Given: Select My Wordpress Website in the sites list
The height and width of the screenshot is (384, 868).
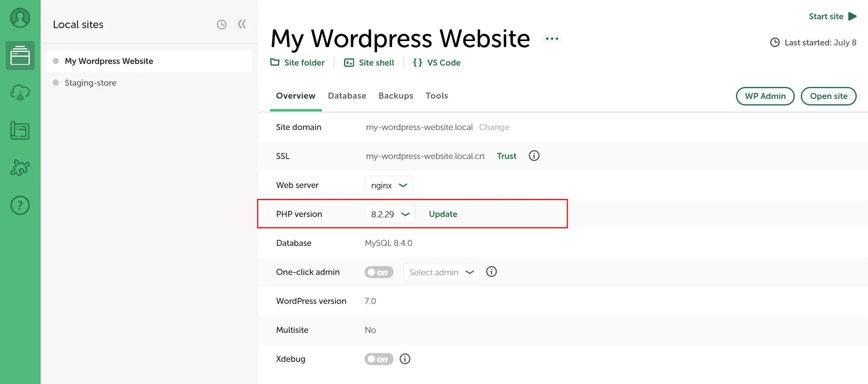Looking at the screenshot, I should click(149, 61).
